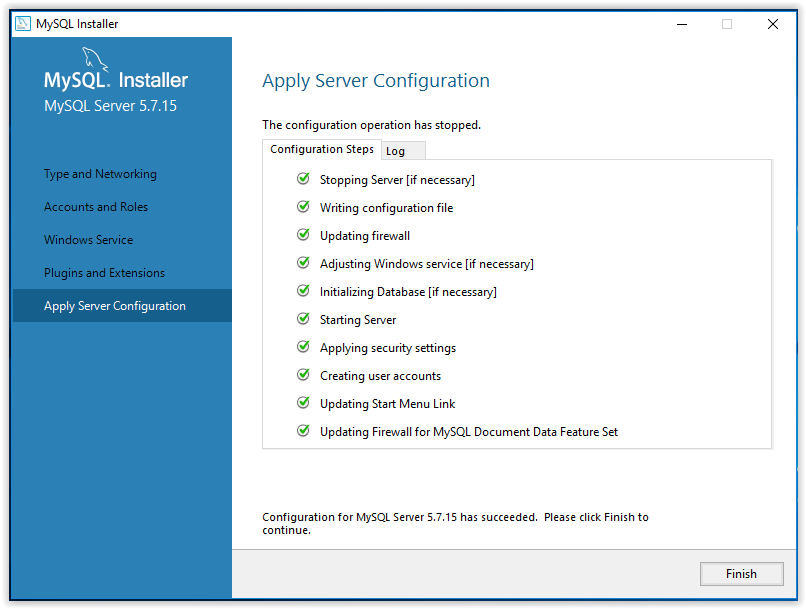Click green checkmark beside Updating firewall

[x=303, y=235]
